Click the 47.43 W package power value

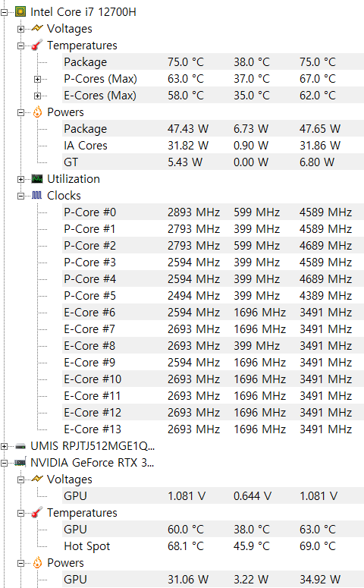coord(188,129)
